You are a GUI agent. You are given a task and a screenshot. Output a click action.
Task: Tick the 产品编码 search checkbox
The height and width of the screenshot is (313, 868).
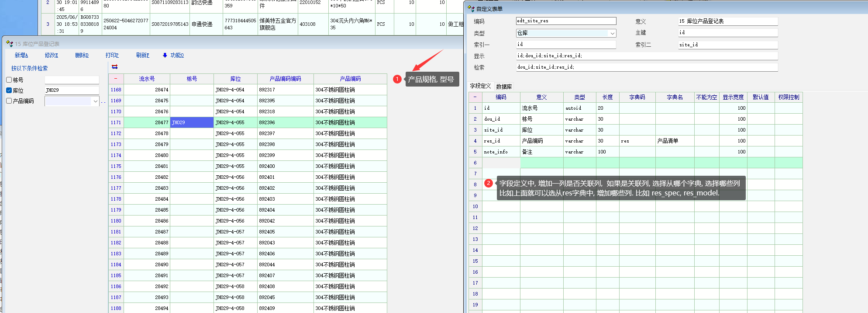9,101
